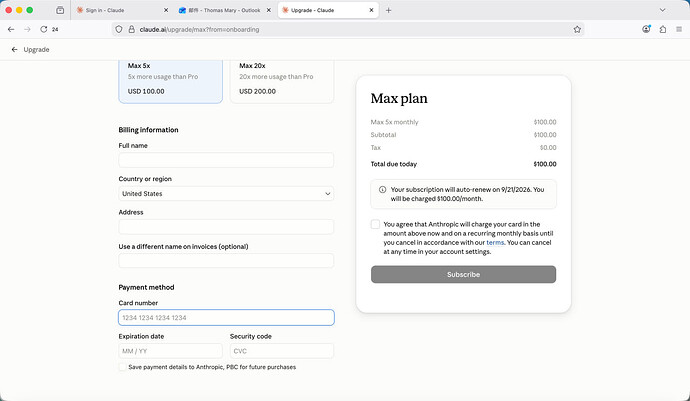Open the account profile icon in toolbar
690x401 pixels.
[x=646, y=29]
